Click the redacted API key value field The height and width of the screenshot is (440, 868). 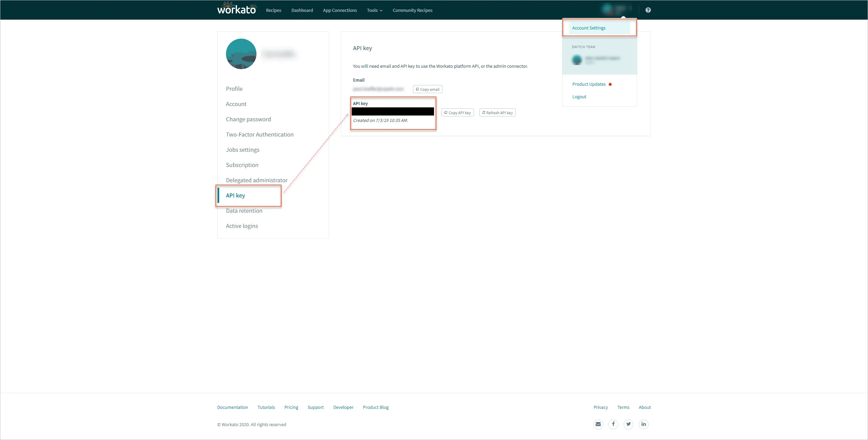point(393,111)
